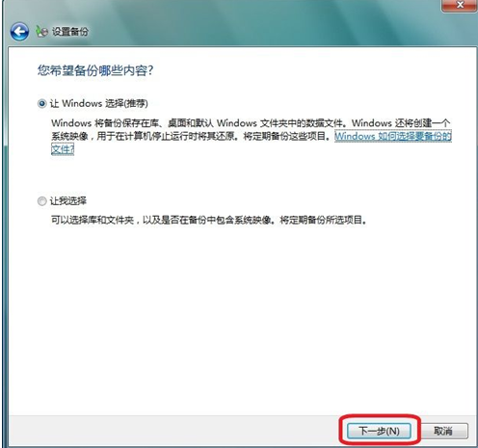The height and width of the screenshot is (448, 478).
Task: Click the 设置备份 title text
Action: pos(70,32)
